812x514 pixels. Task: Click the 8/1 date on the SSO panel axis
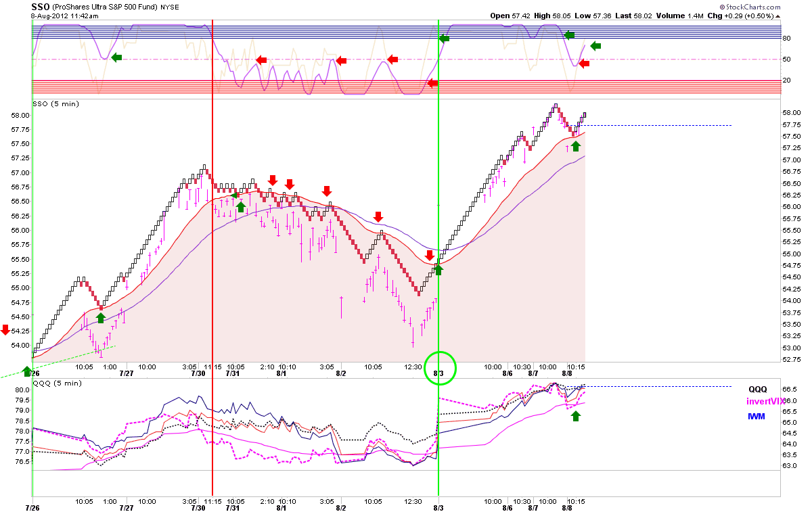pyautogui.click(x=281, y=373)
